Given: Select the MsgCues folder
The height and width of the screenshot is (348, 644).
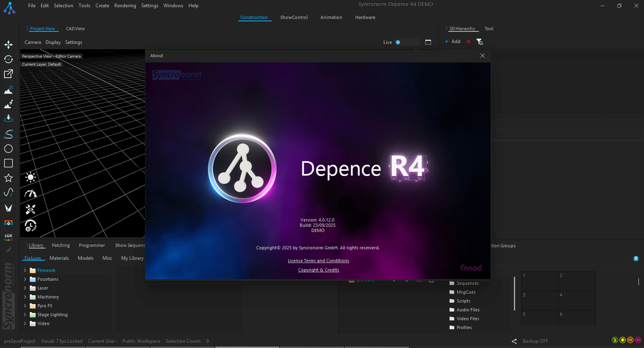Looking at the screenshot, I should click(462, 292).
